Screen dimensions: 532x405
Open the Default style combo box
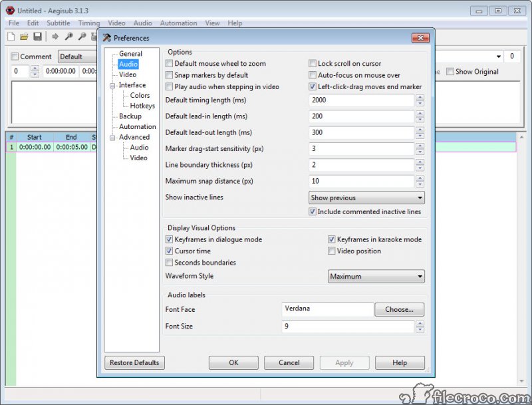tap(77, 57)
